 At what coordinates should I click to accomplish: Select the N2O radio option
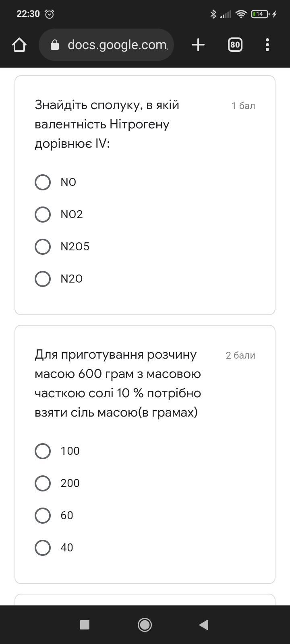(43, 279)
